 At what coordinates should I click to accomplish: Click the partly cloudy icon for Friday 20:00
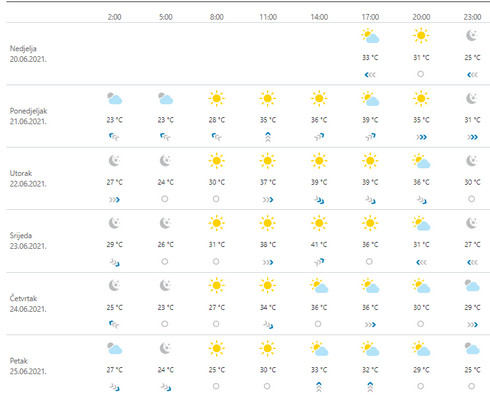421,348
